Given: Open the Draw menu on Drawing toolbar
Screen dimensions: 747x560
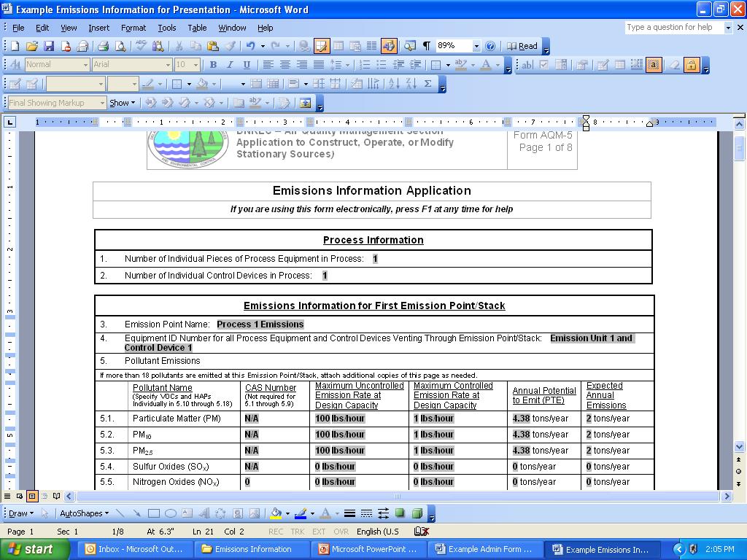Looking at the screenshot, I should [21, 513].
